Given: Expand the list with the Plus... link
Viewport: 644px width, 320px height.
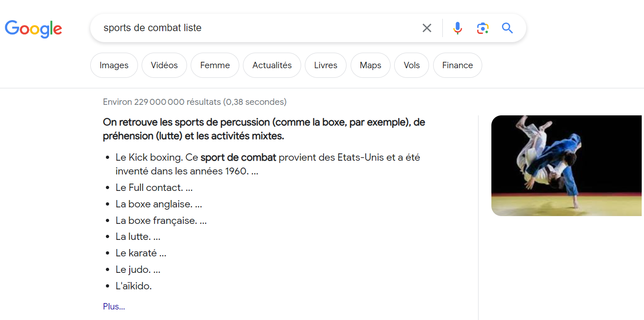Looking at the screenshot, I should [113, 306].
